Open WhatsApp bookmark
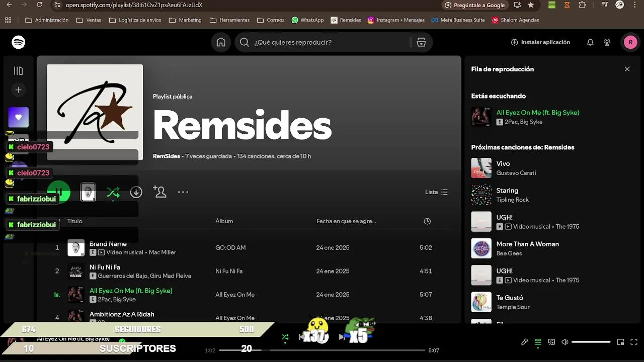This screenshot has height=362, width=644. point(307,20)
